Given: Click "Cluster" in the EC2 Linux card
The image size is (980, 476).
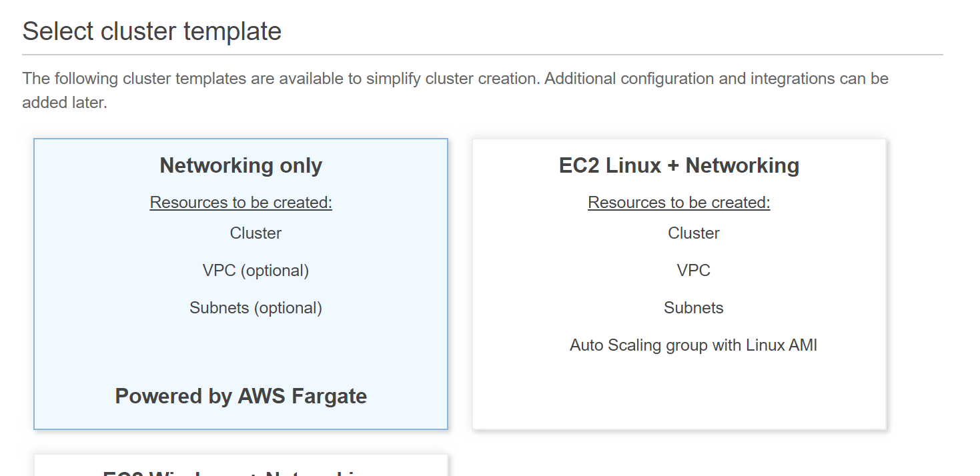Looking at the screenshot, I should (694, 233).
